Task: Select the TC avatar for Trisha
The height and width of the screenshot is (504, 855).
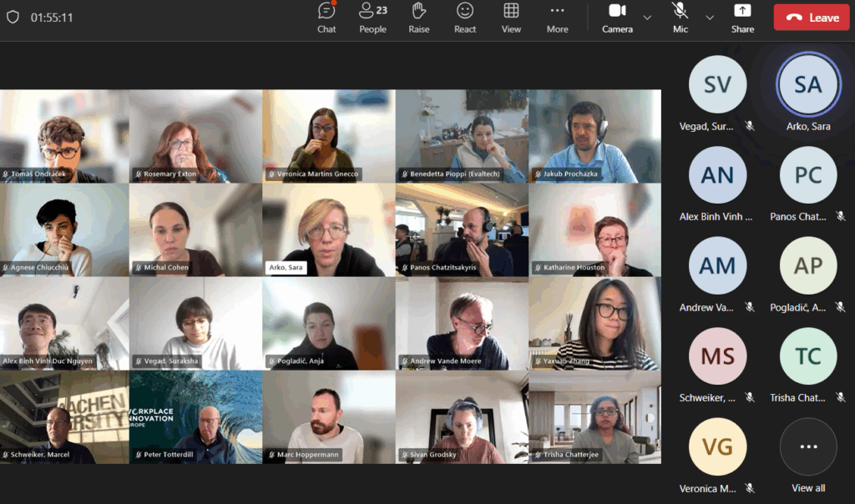Action: coord(807,356)
